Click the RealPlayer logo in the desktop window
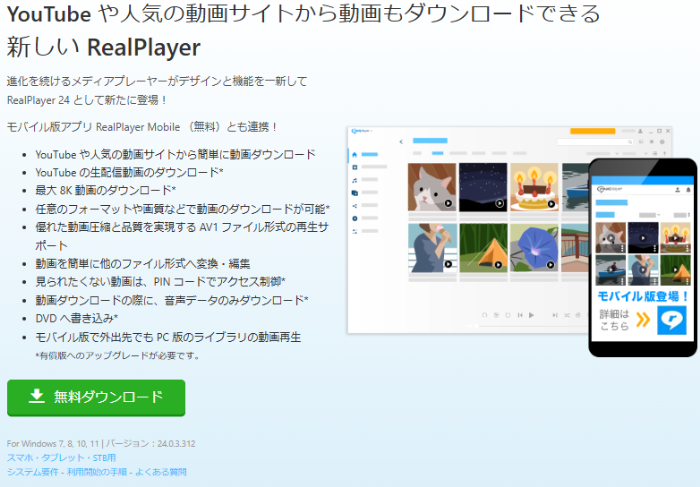This screenshot has width=700, height=487. click(x=361, y=131)
